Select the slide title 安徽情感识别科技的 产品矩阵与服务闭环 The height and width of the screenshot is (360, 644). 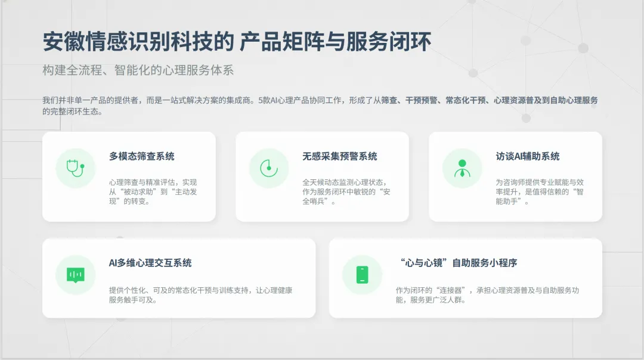[237, 42]
